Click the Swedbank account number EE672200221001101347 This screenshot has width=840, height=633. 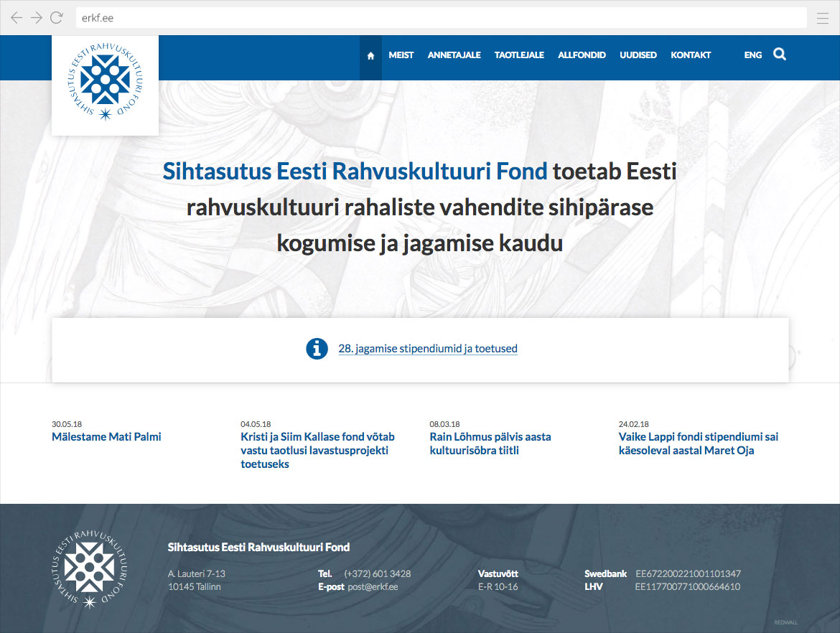pyautogui.click(x=688, y=573)
